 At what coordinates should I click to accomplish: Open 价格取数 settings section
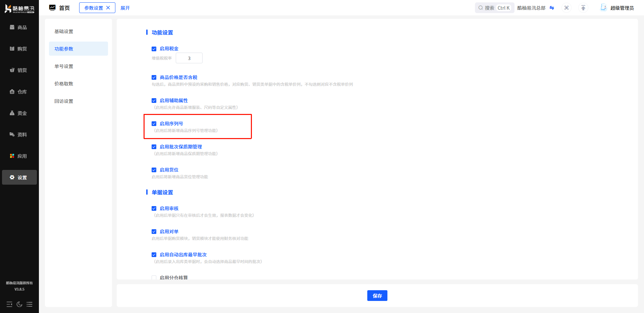[64, 84]
